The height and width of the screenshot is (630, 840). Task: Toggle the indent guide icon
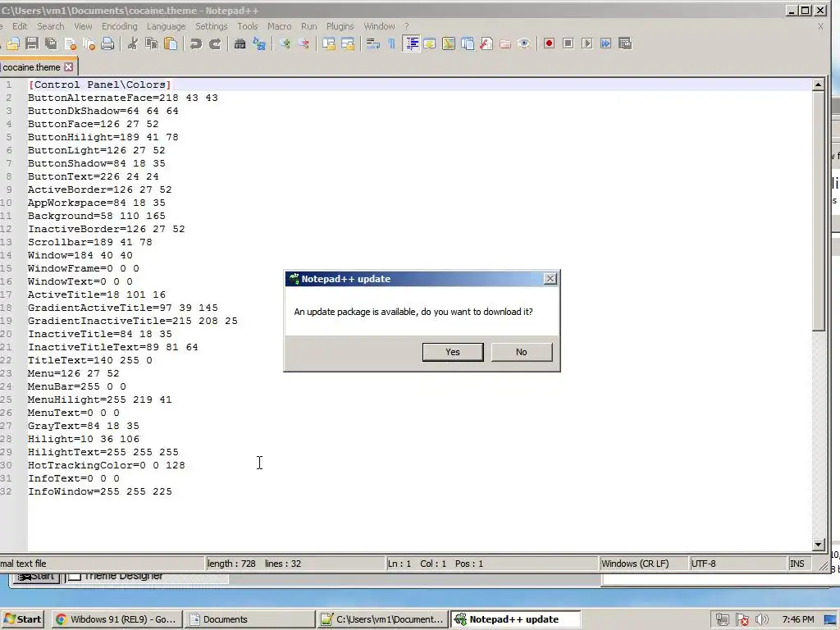click(412, 44)
